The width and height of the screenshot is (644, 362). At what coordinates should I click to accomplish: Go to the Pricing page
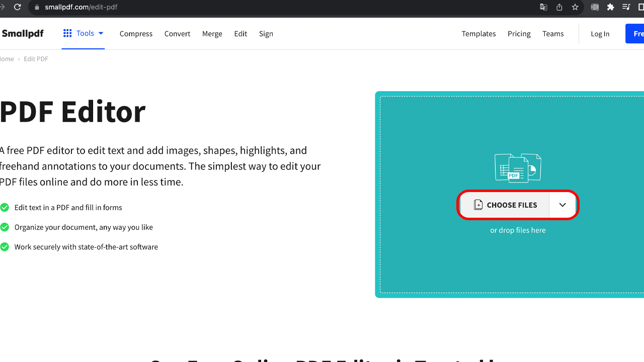[519, 34]
